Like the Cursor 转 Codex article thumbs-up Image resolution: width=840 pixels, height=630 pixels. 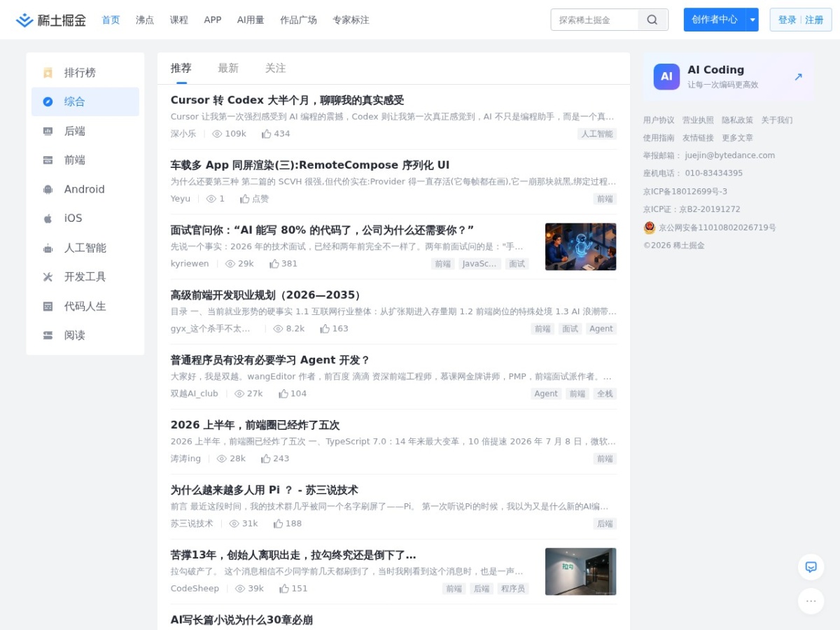point(267,134)
